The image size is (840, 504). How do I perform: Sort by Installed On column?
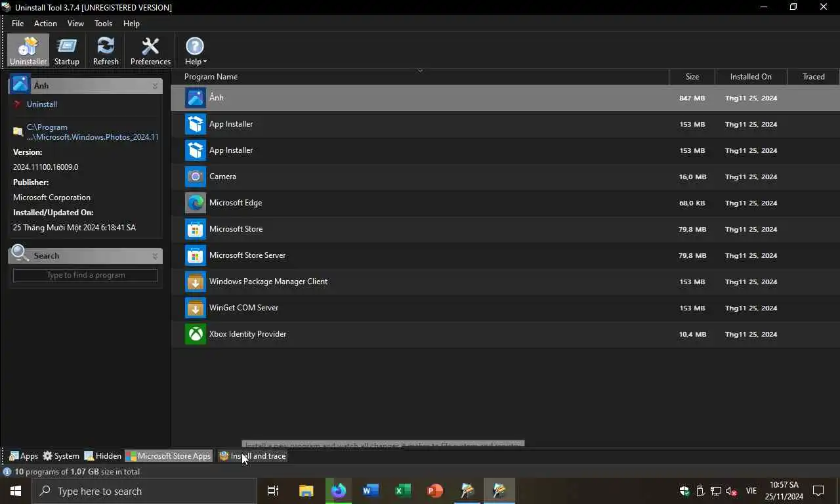point(751,77)
